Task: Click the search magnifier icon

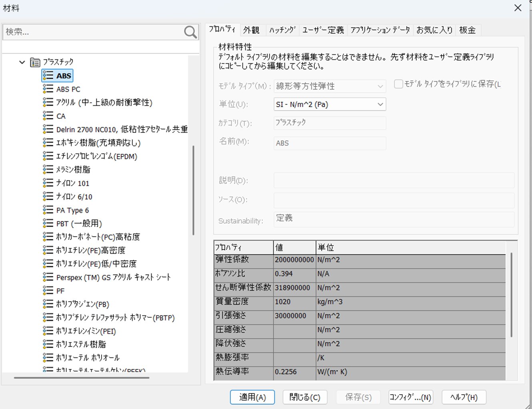Action: [x=190, y=32]
